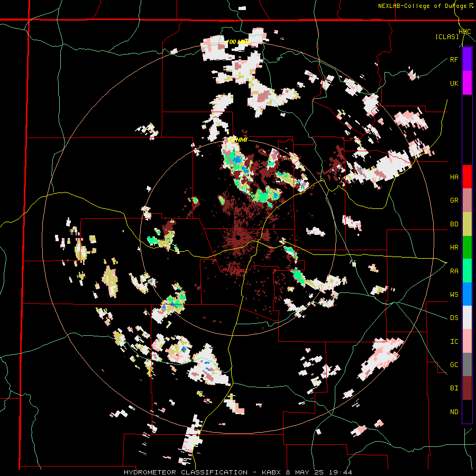Click the "HA" legend label
The width and height of the screenshot is (476, 476).
pos(454,177)
